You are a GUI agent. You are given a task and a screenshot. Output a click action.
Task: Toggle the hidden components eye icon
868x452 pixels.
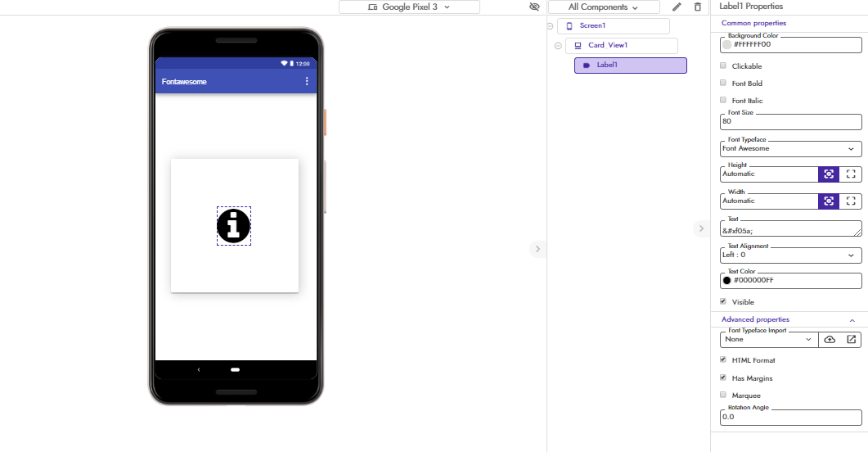[534, 7]
